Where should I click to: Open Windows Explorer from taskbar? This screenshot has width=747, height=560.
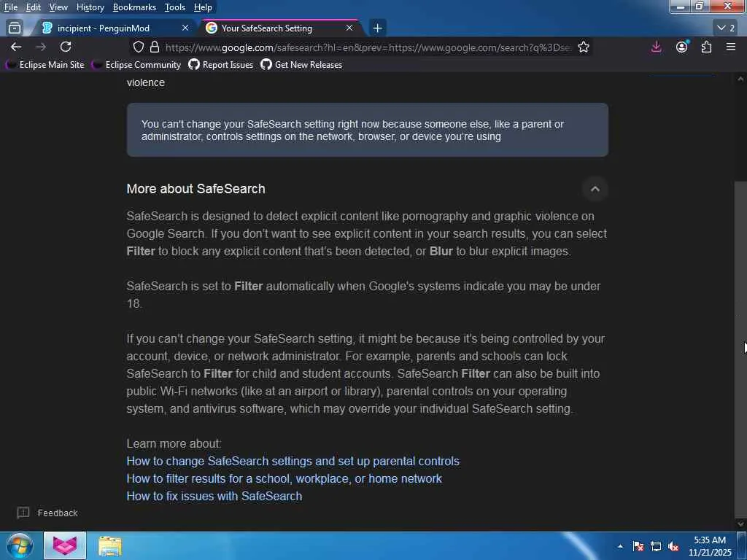point(110,546)
